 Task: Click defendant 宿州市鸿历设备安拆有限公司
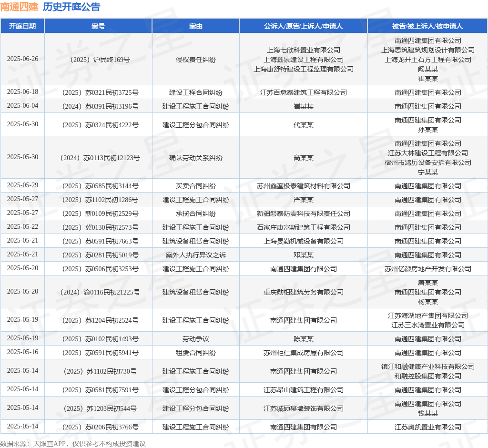click(x=428, y=163)
